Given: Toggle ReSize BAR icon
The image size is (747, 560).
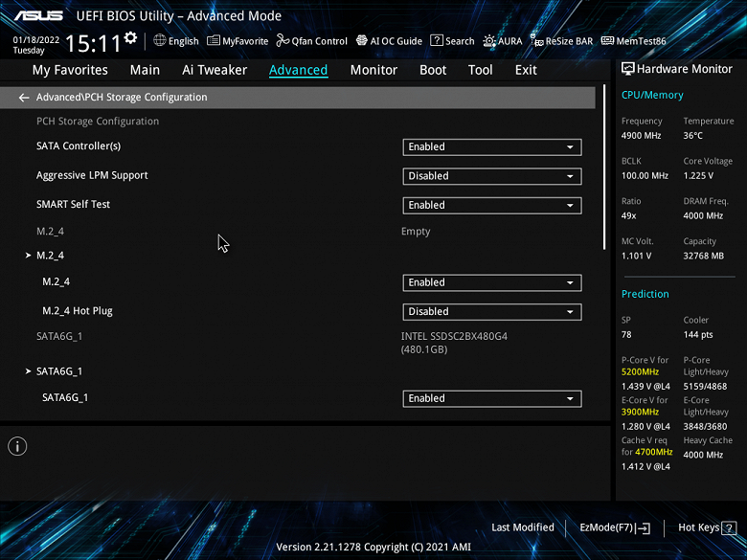Looking at the screenshot, I should pos(537,40).
